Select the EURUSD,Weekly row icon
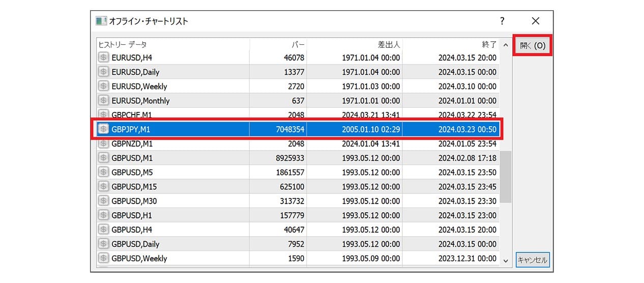644x283 pixels. pyautogui.click(x=103, y=86)
